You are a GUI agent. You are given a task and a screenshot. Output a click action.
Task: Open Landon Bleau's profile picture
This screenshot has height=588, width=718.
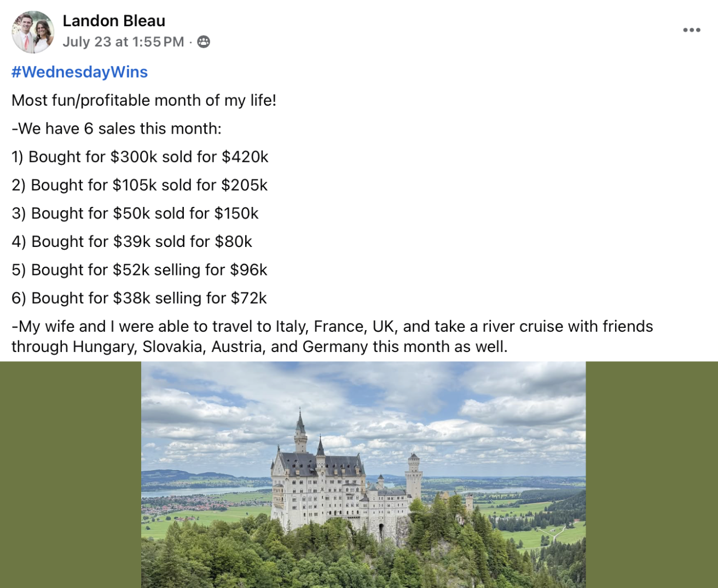[x=33, y=32]
